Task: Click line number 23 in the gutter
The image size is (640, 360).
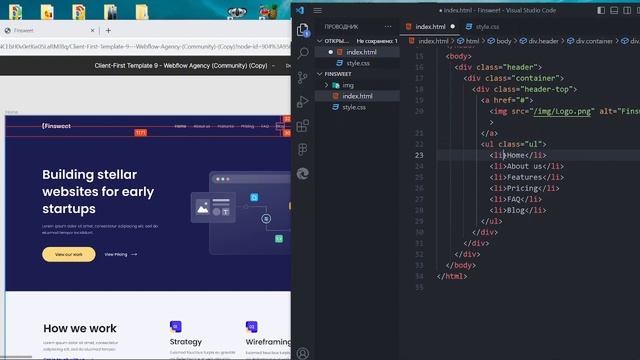Action: (x=419, y=155)
